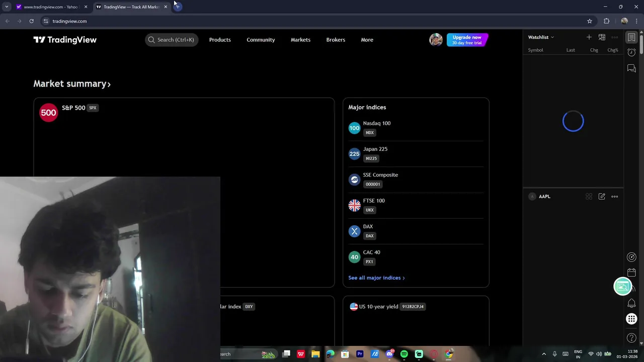Screen dimensions: 644x362
Task: Click the ENG IN language indicator
Action: 578,354
